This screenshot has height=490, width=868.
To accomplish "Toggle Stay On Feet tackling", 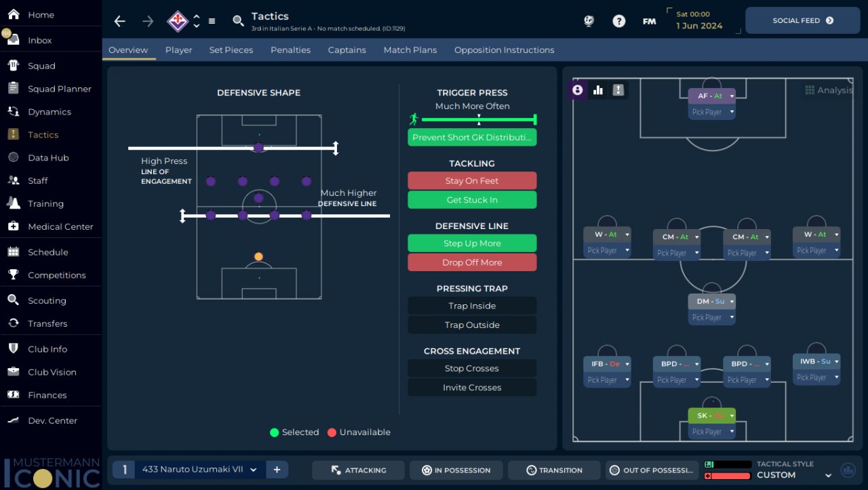I will click(472, 181).
